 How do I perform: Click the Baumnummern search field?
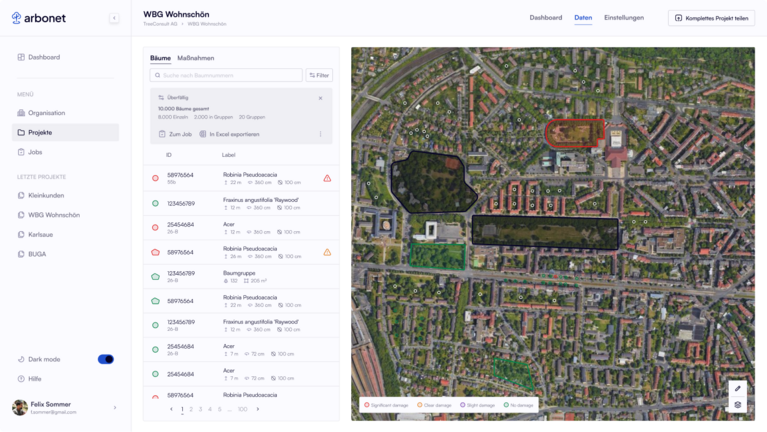tap(226, 75)
